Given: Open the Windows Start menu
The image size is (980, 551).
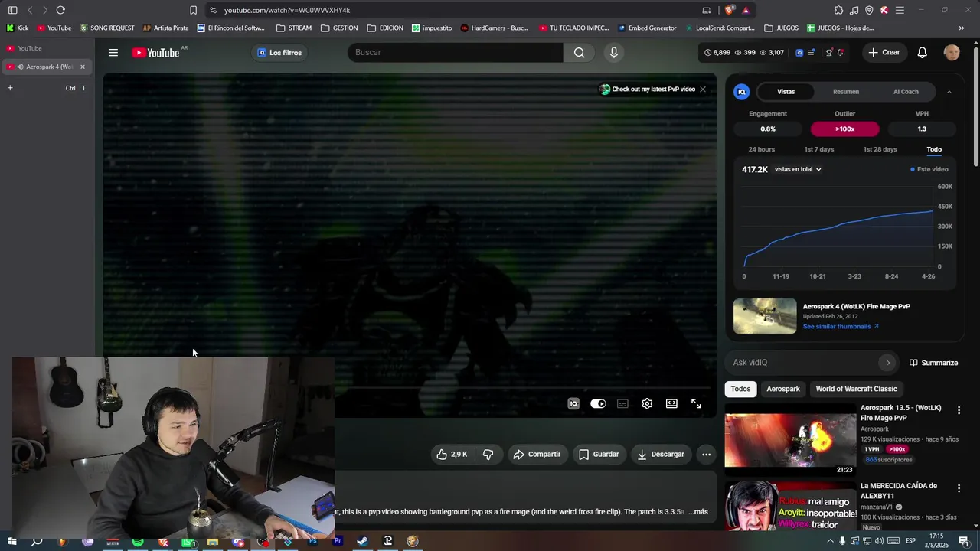Looking at the screenshot, I should click(11, 542).
